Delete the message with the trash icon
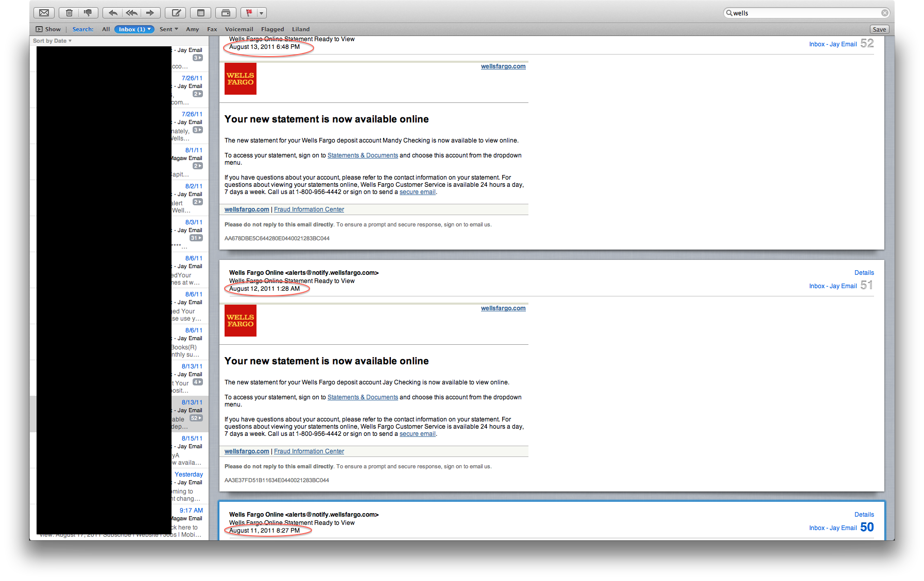This screenshot has width=924, height=581. tap(69, 13)
